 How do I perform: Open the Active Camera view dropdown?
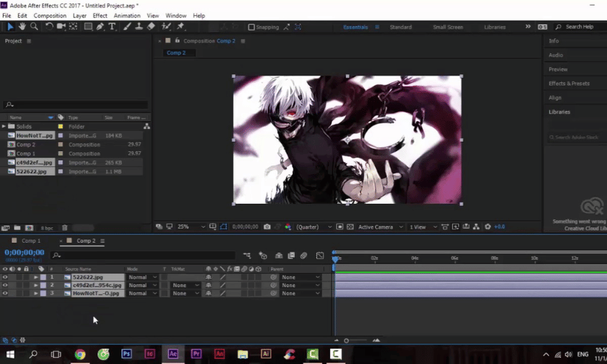point(381,227)
